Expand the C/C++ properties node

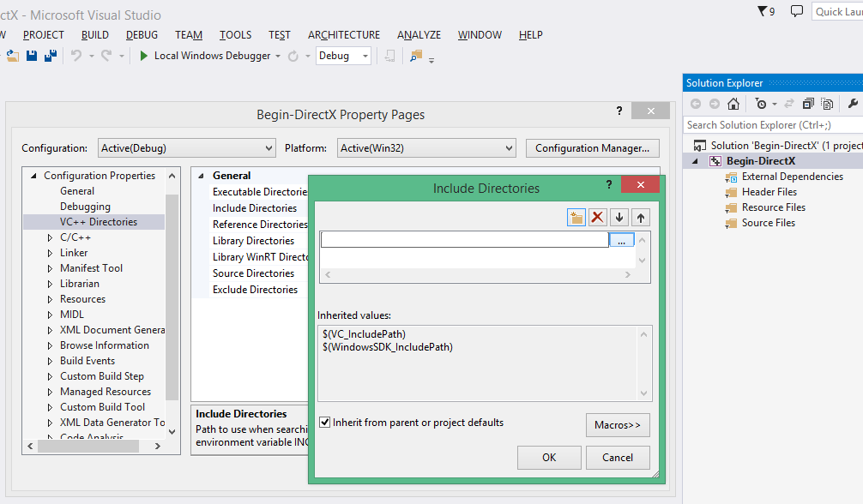[x=50, y=237]
